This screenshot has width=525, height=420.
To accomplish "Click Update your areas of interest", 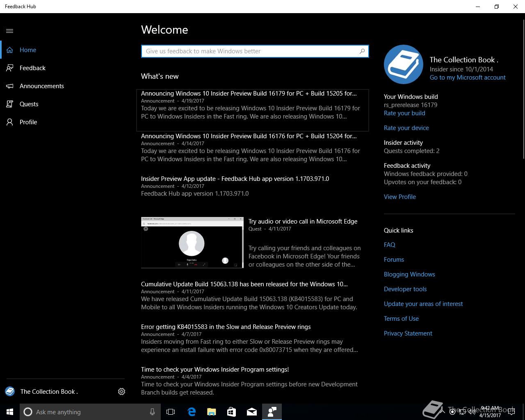I will [423, 304].
